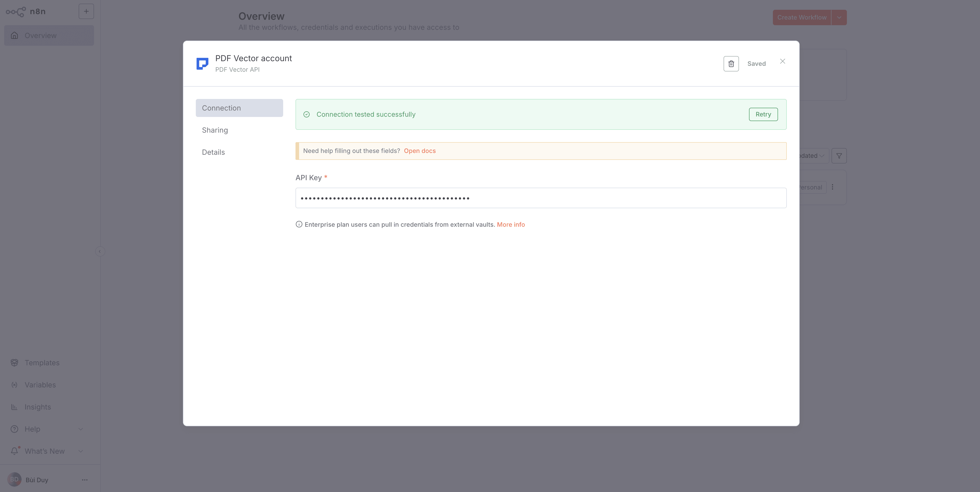Open user menu dots beside Bùi Duy
This screenshot has height=492, width=980.
coord(85,480)
